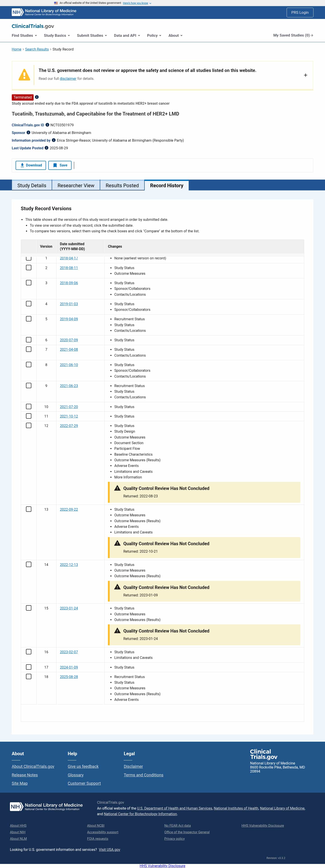This screenshot has height=868, width=325.
Task: Click the PRS Login button
Action: coord(300,12)
